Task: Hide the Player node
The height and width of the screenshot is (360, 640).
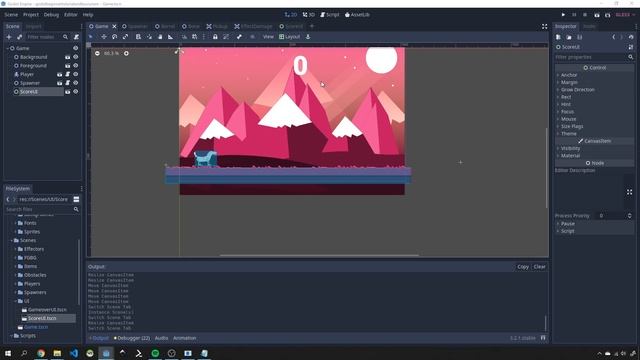Action: click(x=76, y=74)
